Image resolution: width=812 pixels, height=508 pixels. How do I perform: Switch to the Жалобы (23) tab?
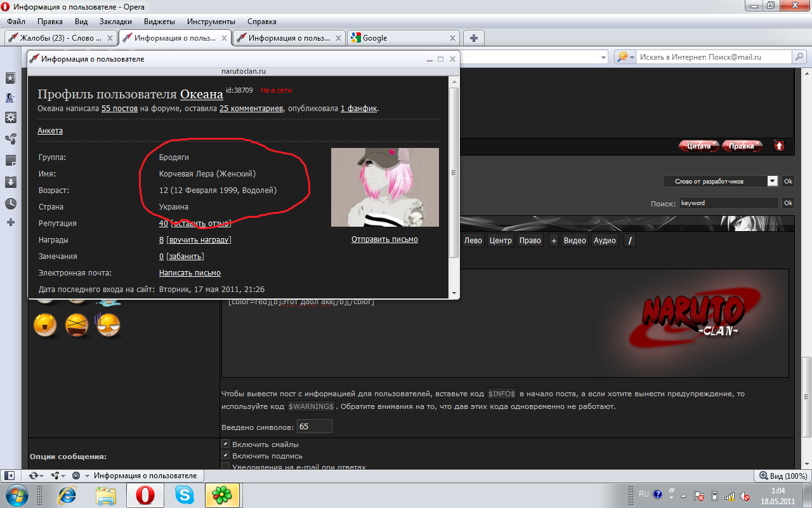click(x=61, y=37)
